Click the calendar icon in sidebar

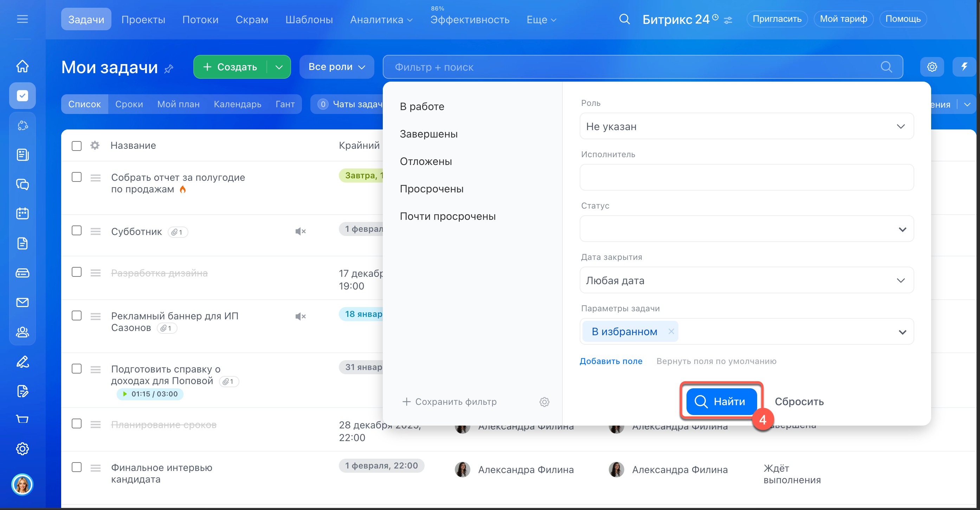[22, 213]
